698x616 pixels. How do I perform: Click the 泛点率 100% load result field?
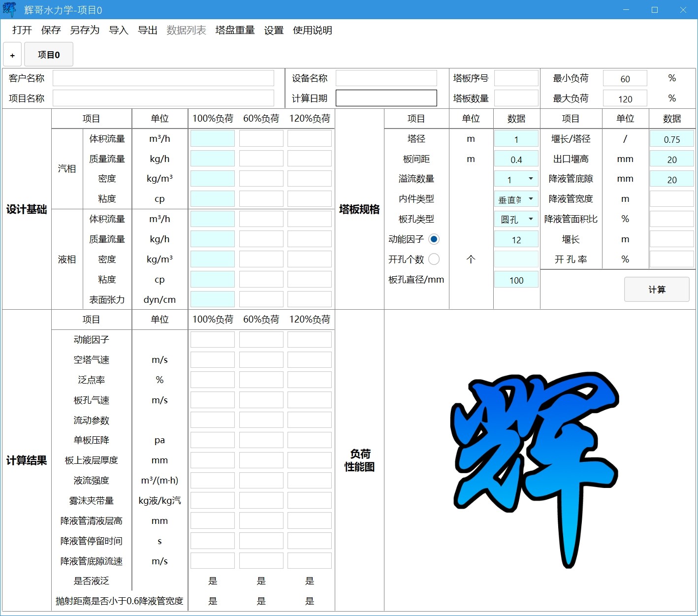[x=213, y=380]
